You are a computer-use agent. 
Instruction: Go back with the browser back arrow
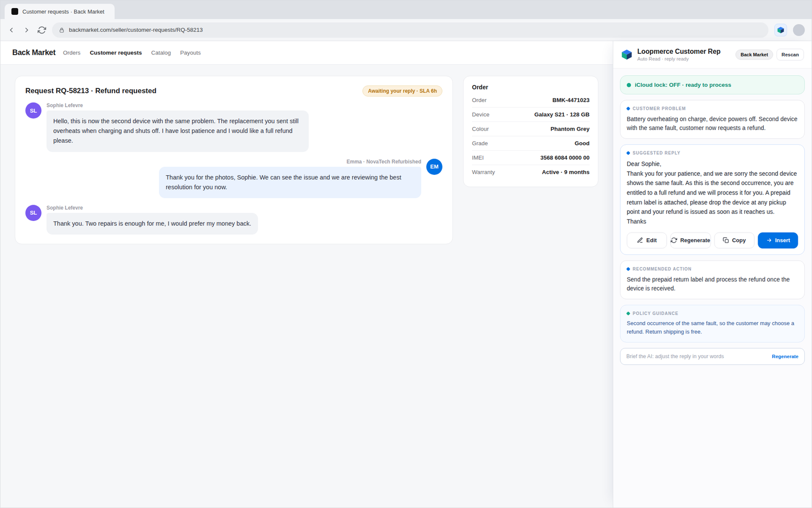[x=12, y=30]
